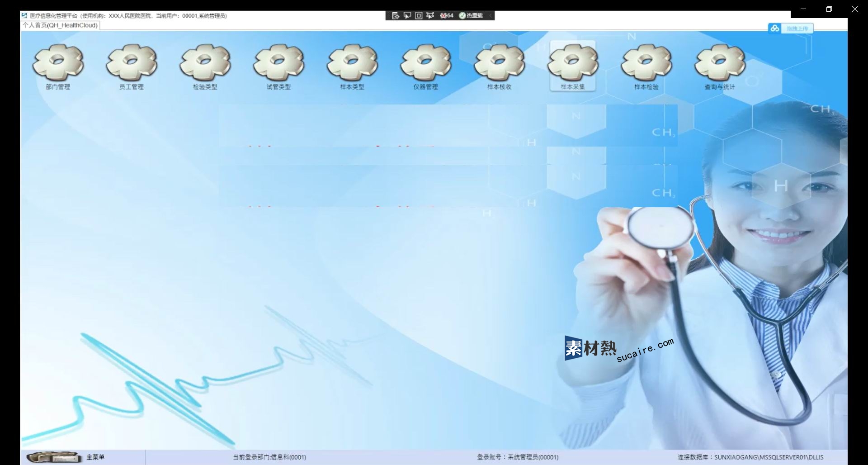
Task: Open the 仪器管理 module
Action: pos(425,66)
